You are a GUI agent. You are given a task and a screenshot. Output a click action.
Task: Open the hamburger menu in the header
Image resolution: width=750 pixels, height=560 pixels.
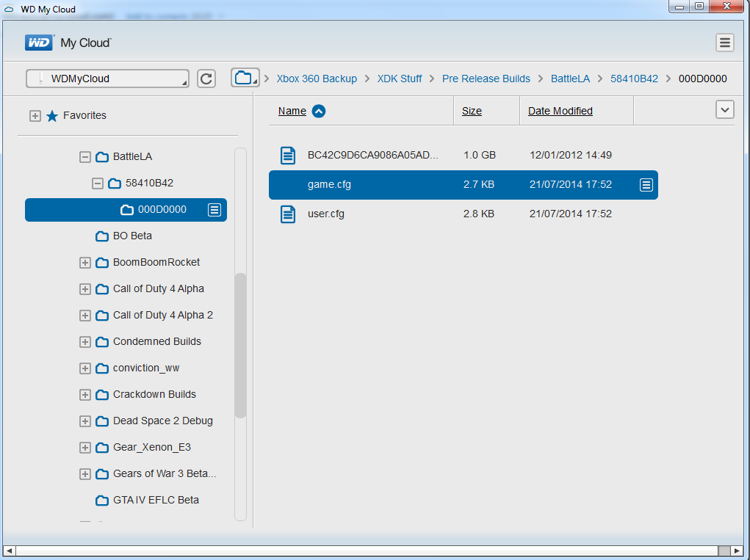(x=724, y=43)
